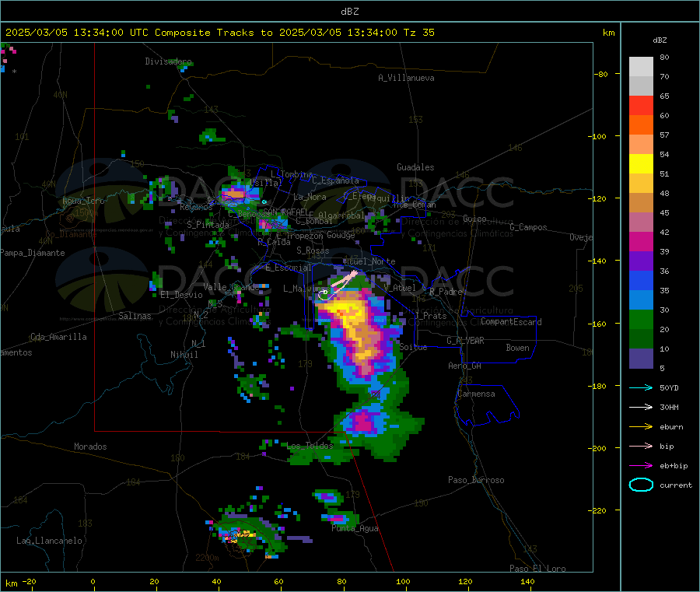Screen dimensions: 700x592
Task: Click the El_Desvio map label
Action: [x=181, y=295]
